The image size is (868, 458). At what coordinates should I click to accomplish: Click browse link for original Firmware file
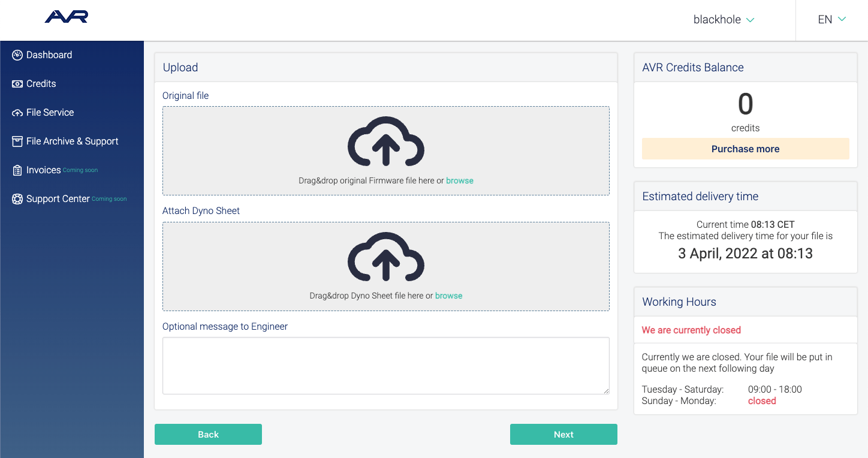click(460, 180)
